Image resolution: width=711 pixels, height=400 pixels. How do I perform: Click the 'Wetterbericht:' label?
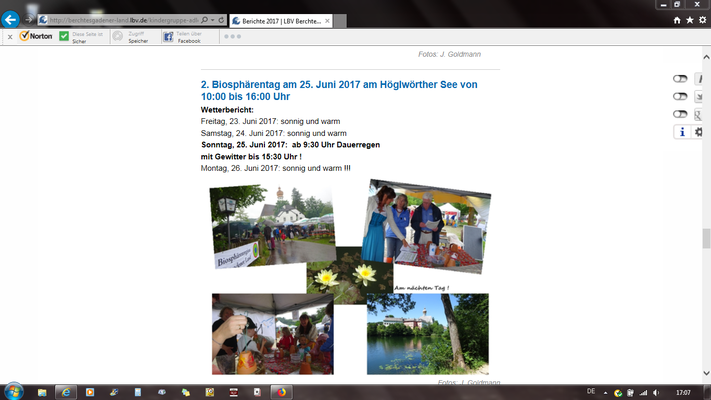pos(227,110)
